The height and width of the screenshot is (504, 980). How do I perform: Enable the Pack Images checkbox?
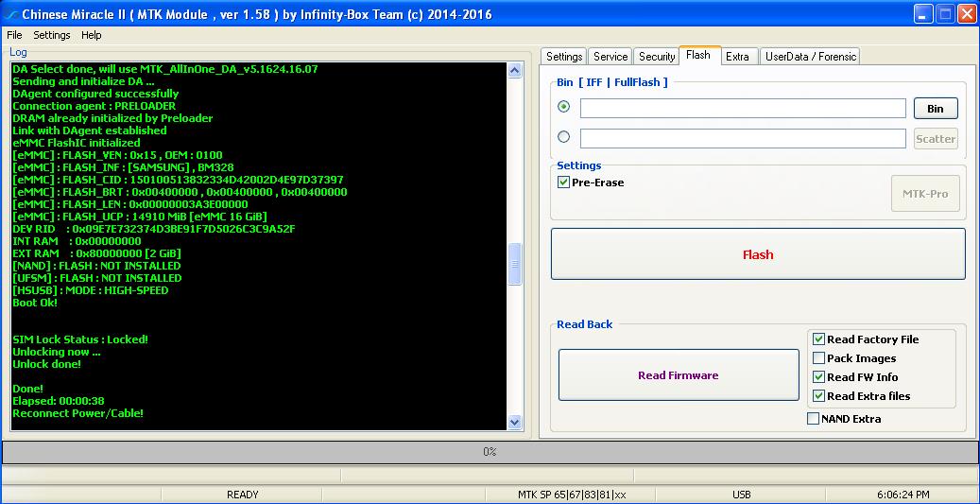tap(818, 358)
